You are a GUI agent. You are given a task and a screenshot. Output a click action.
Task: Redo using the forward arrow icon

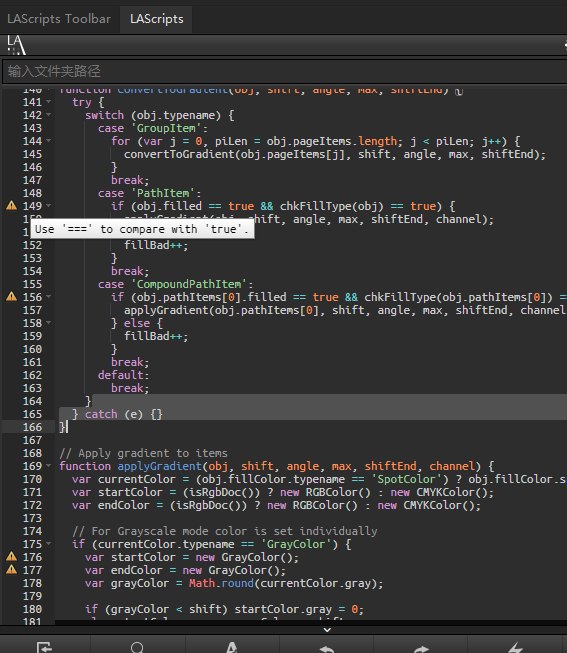[x=421, y=648]
